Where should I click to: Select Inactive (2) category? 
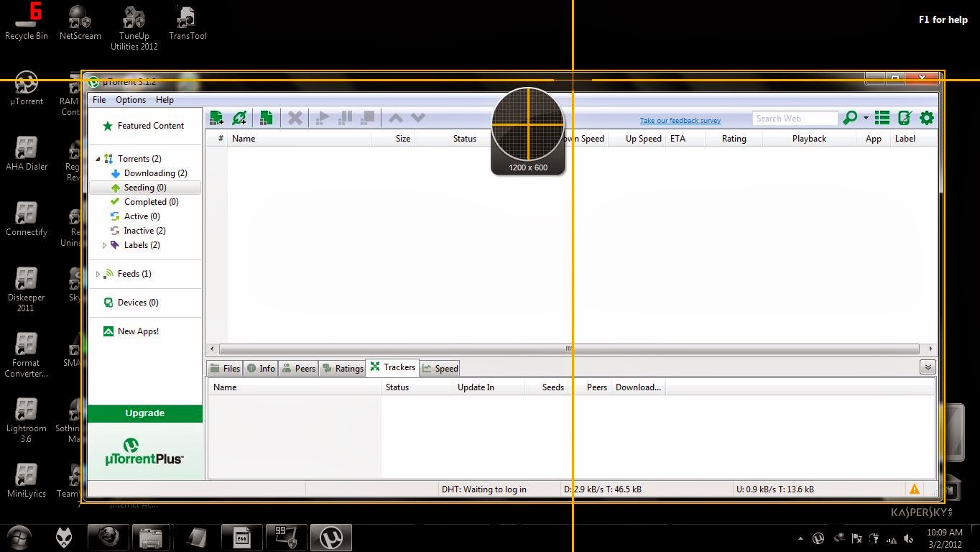[144, 231]
